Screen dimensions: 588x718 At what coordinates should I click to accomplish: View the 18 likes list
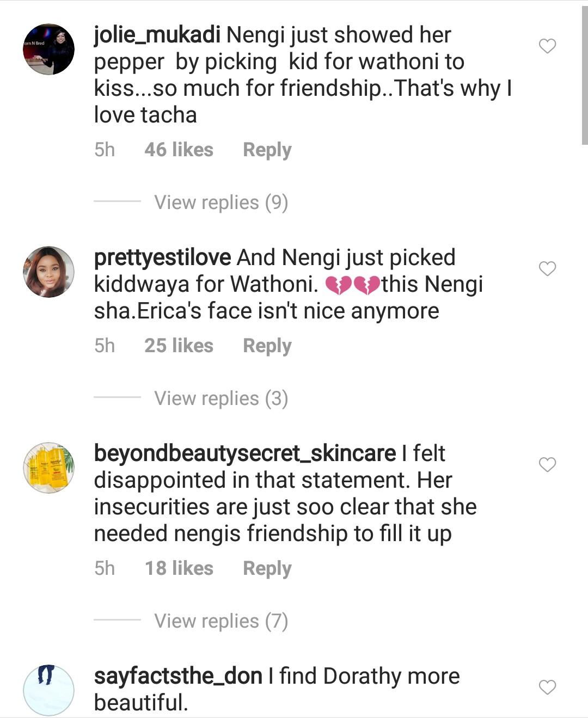pos(179,568)
